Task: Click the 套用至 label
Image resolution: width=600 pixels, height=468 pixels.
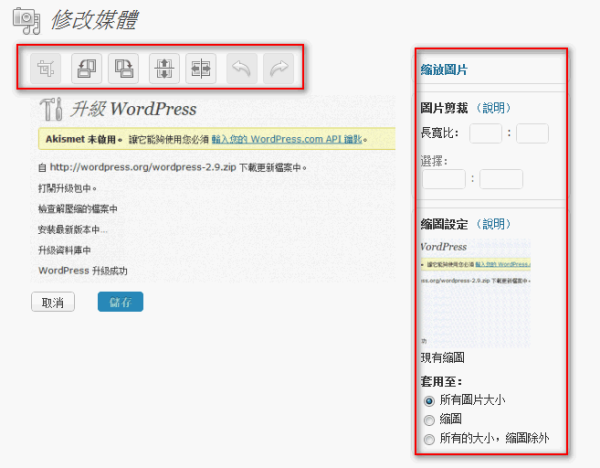Action: click(441, 382)
